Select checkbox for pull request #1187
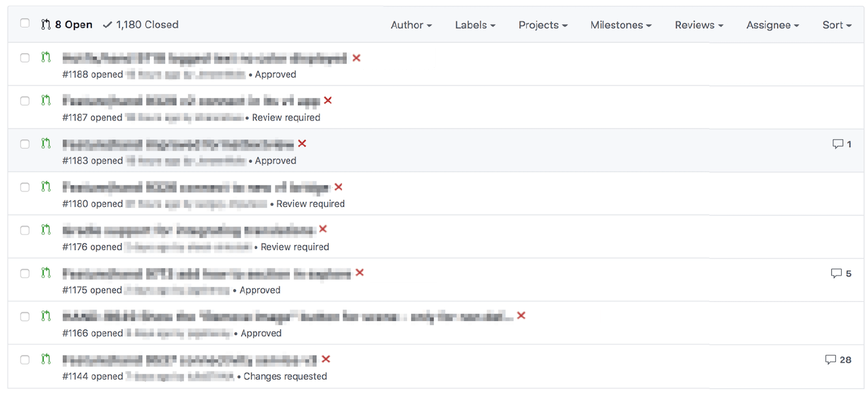 25,101
